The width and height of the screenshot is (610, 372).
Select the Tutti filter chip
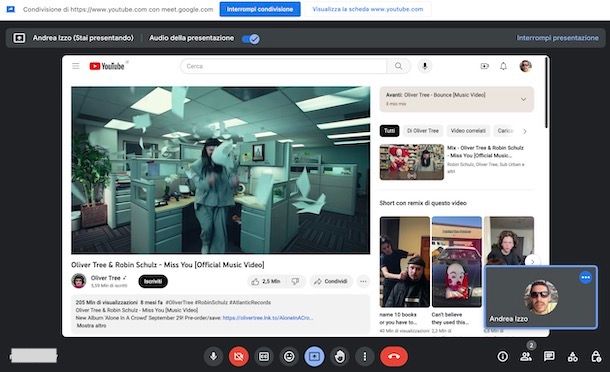(x=389, y=131)
